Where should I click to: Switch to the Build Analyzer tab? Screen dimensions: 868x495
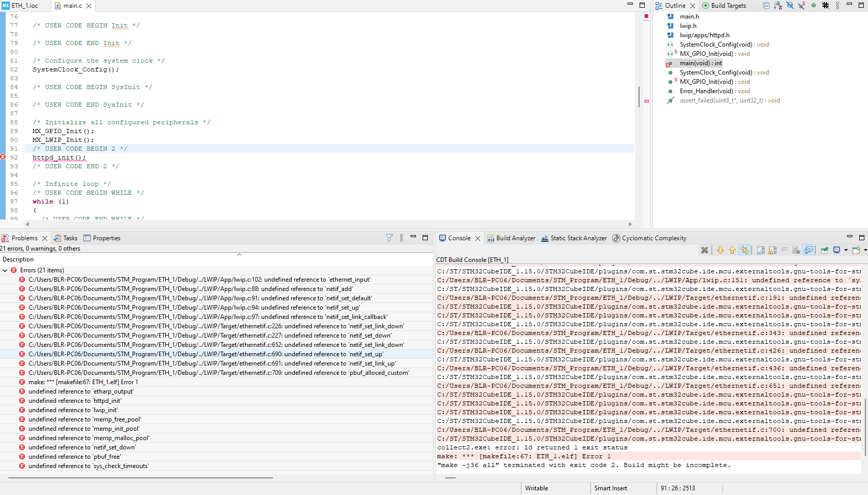511,238
